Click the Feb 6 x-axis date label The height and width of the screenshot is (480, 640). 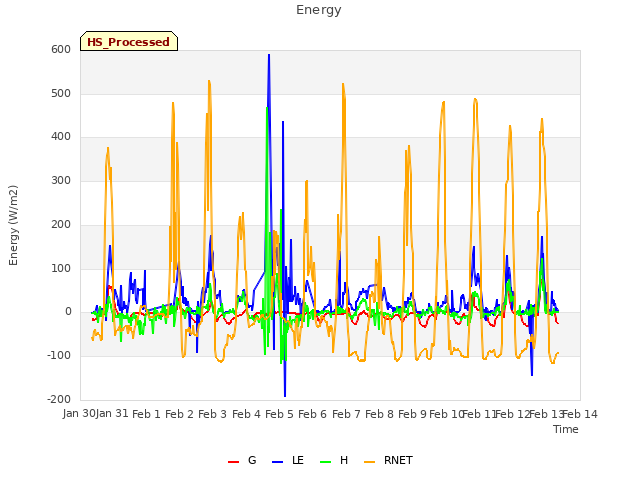pyautogui.click(x=312, y=414)
